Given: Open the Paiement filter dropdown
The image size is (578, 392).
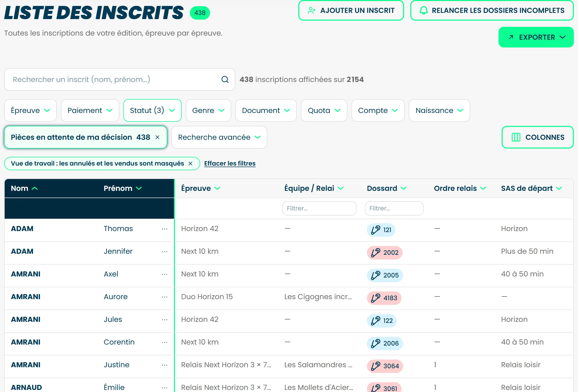Looking at the screenshot, I should click(x=90, y=110).
